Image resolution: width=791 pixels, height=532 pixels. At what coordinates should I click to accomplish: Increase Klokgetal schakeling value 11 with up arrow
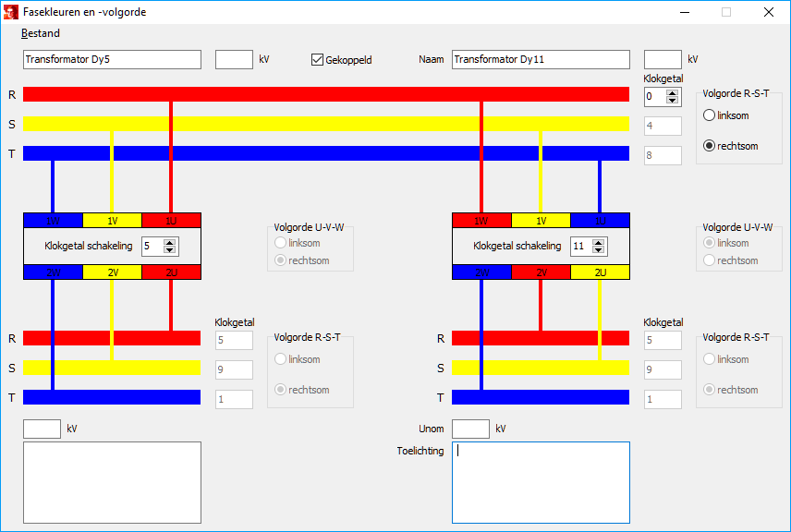(x=598, y=242)
